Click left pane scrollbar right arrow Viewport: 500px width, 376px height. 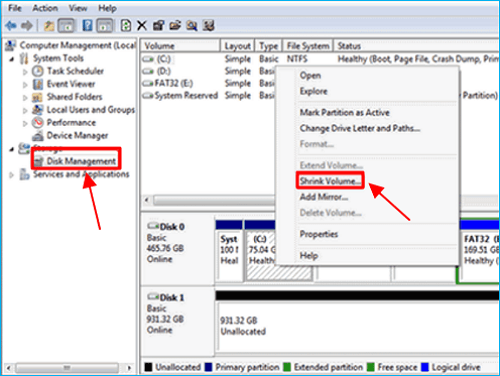pos(129,368)
